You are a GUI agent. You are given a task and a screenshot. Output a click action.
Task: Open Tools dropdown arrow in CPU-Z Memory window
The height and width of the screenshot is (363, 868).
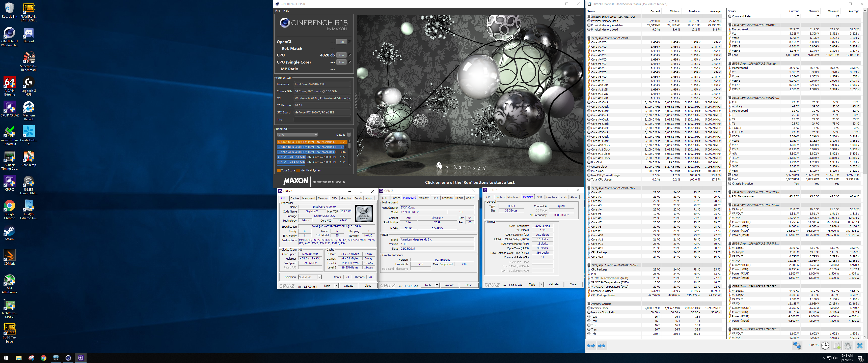coord(541,285)
